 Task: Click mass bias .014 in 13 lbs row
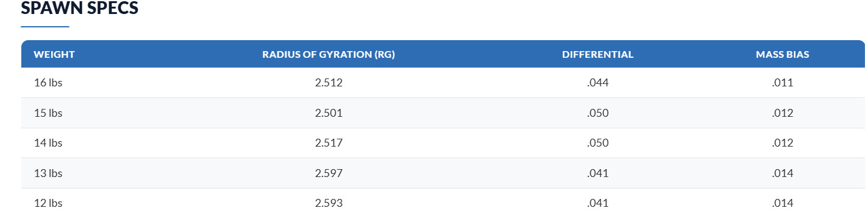coord(782,173)
